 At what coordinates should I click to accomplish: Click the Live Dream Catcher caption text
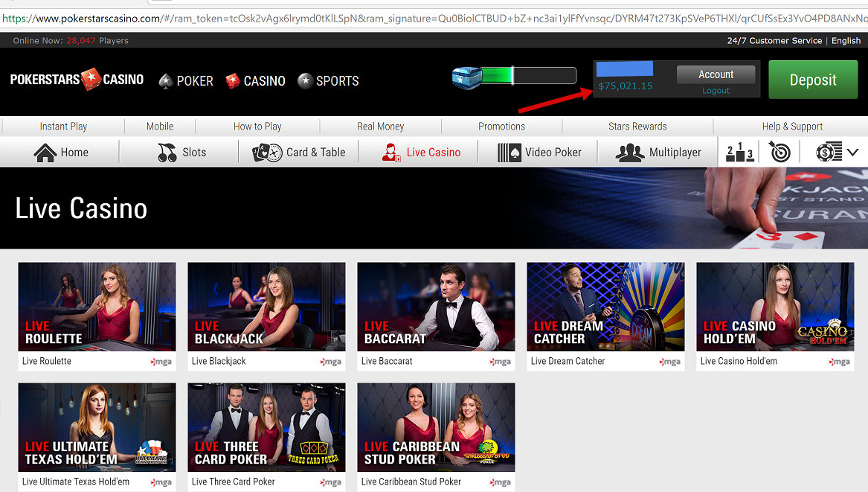568,361
